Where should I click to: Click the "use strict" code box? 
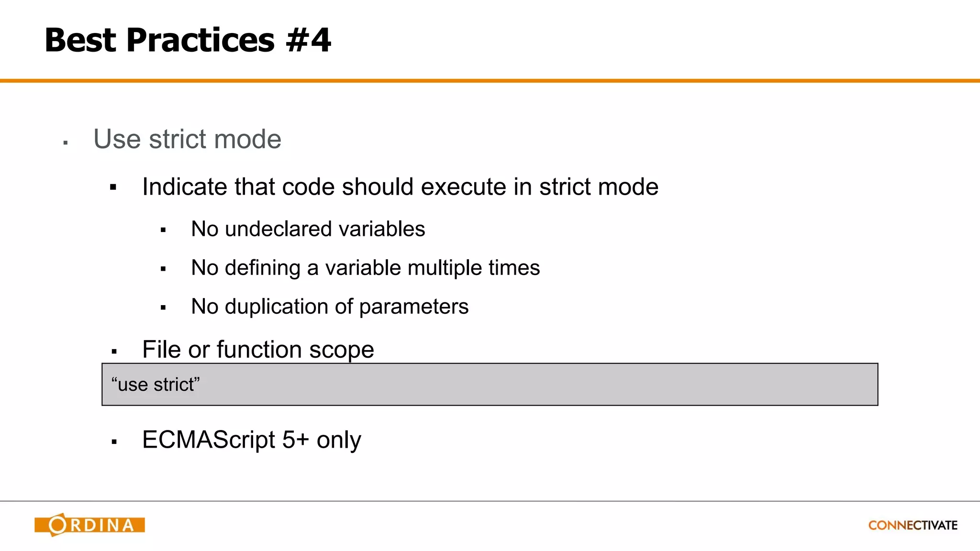tap(490, 384)
